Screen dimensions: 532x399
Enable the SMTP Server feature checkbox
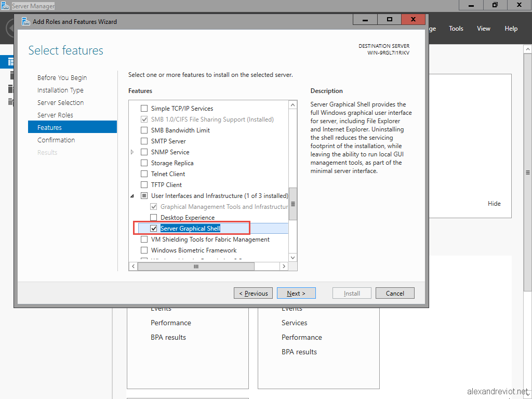(x=144, y=141)
